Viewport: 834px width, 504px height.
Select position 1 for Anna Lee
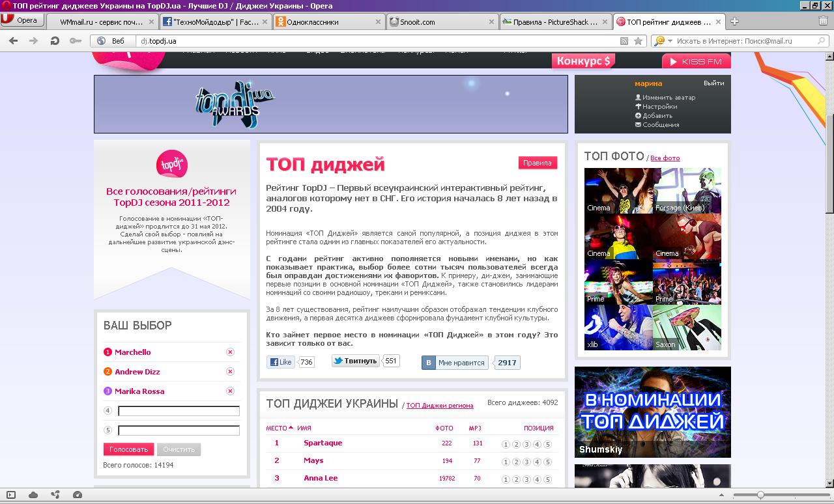[x=506, y=480]
